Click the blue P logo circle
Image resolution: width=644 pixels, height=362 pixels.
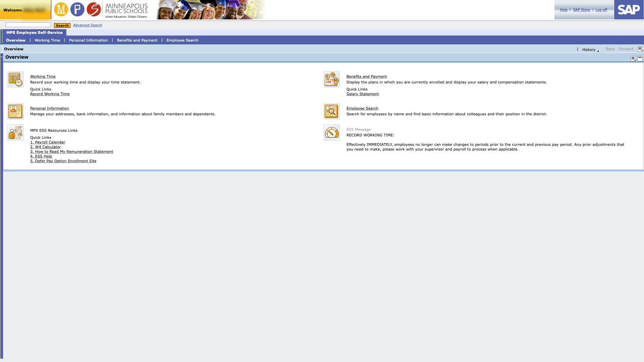click(x=77, y=9)
